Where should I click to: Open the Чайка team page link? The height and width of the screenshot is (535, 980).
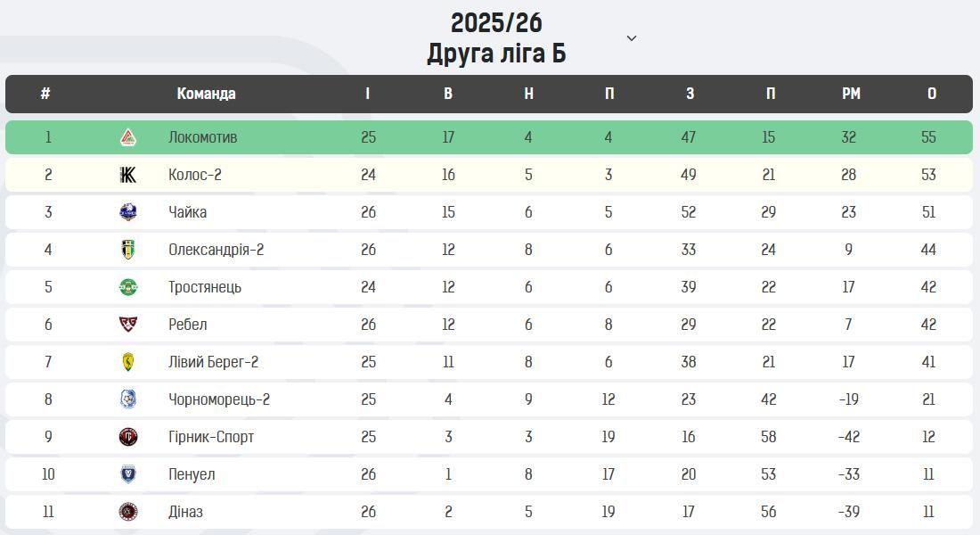[x=187, y=212]
